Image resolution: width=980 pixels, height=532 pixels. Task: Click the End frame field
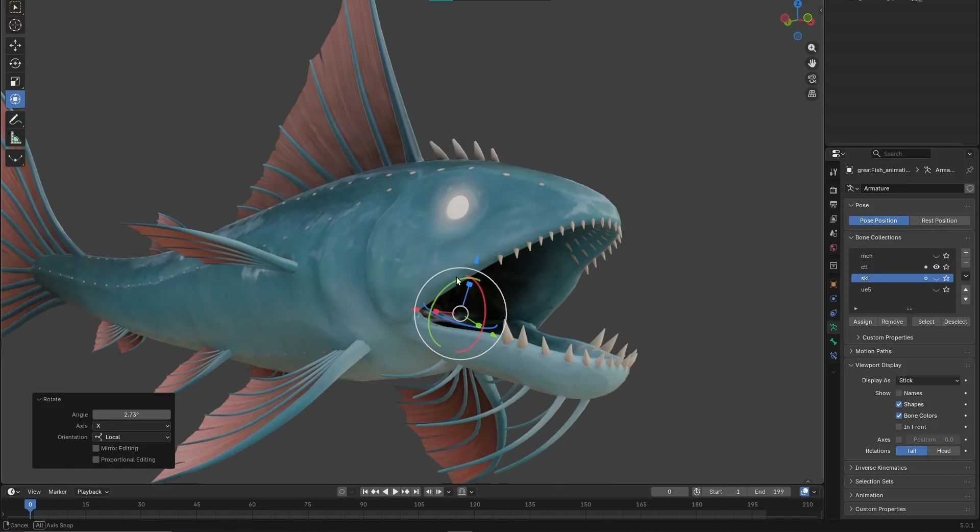click(769, 492)
